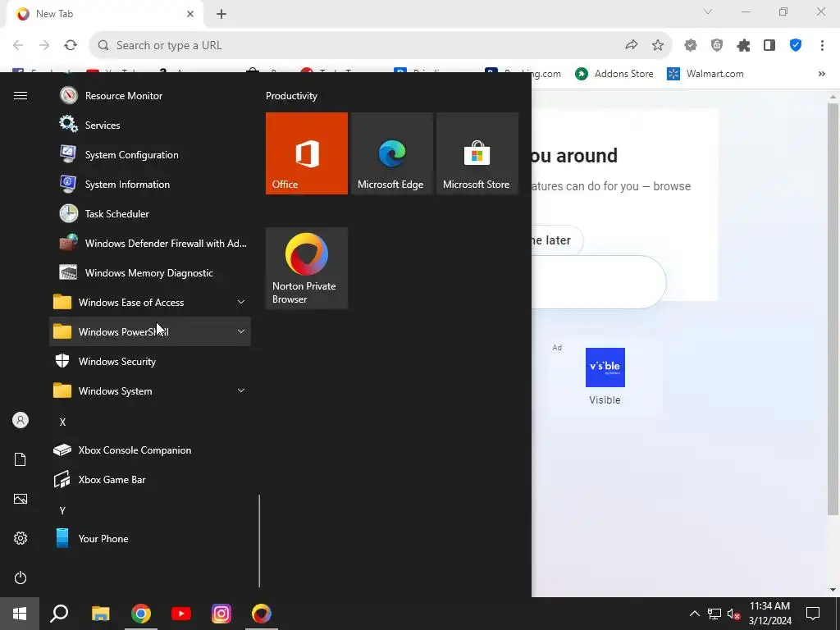Launch Task Scheduler
This screenshot has height=630, width=840.
[x=150, y=214]
